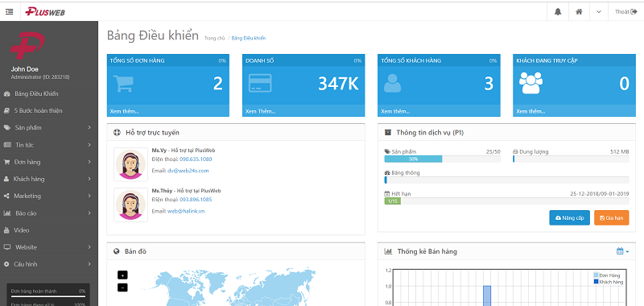Zoom out the map with minus button
Viewport: 644px width, 306px height.
[x=122, y=287]
